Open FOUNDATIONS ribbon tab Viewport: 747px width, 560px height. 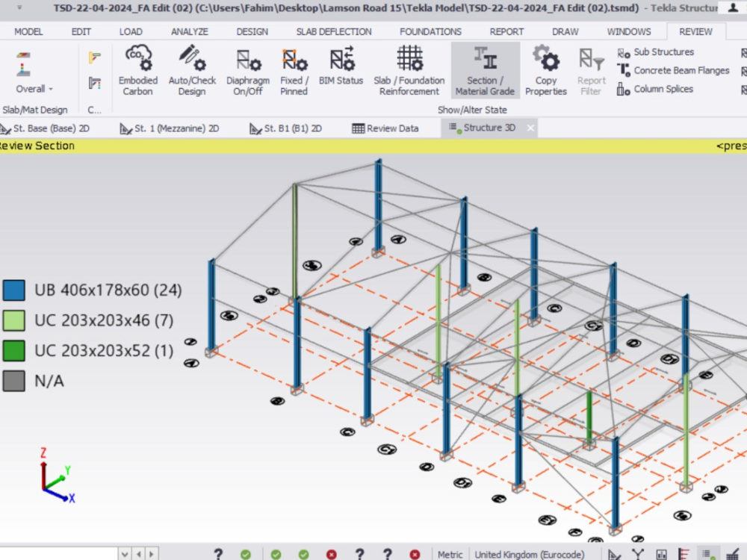431,32
